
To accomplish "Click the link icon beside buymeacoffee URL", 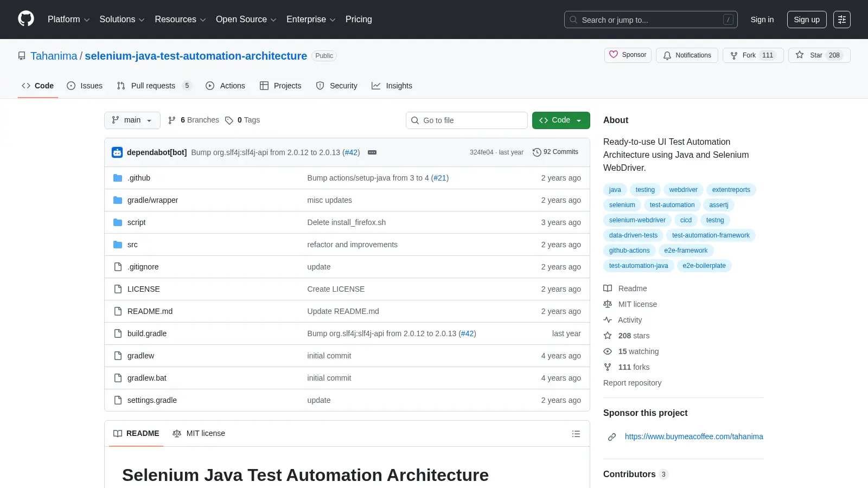I will [612, 437].
